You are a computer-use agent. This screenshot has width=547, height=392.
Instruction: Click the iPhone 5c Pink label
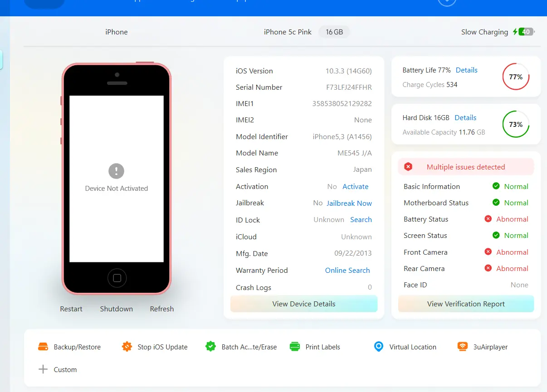pos(288,32)
